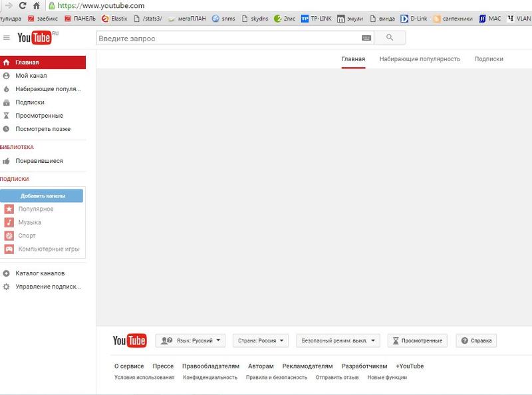
Task: Click the star icon for Популярное
Action: coord(9,209)
